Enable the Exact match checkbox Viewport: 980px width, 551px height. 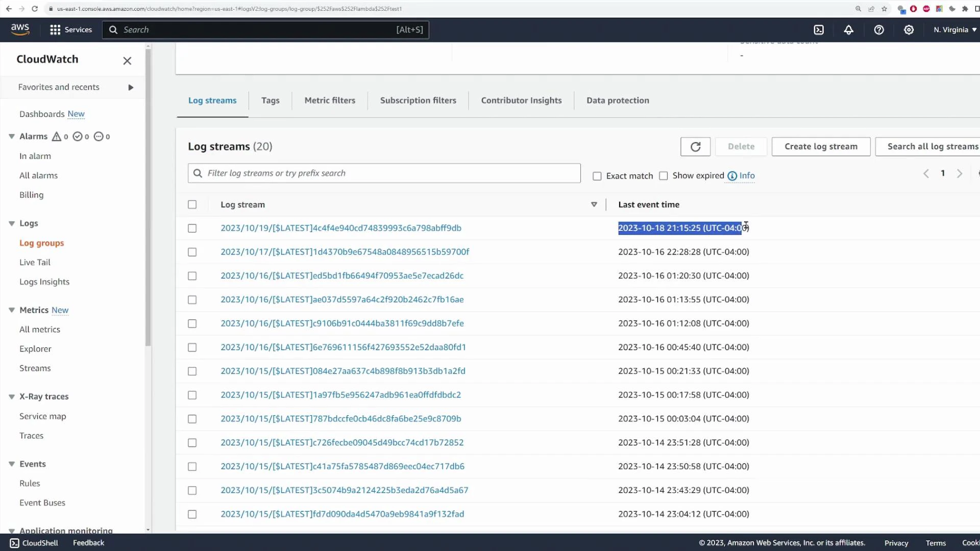597,176
